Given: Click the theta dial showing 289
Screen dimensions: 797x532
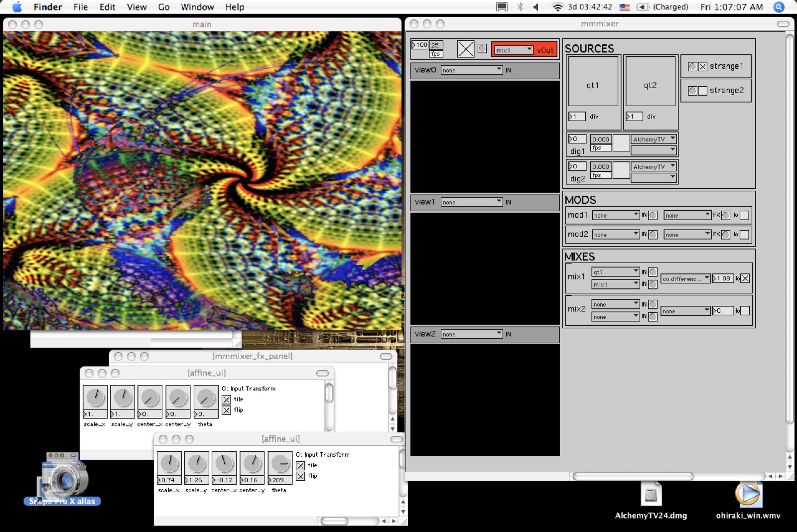Looking at the screenshot, I should pyautogui.click(x=280, y=463).
